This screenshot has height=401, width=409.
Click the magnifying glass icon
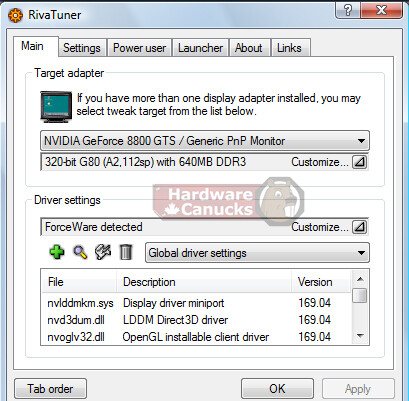[x=80, y=252]
